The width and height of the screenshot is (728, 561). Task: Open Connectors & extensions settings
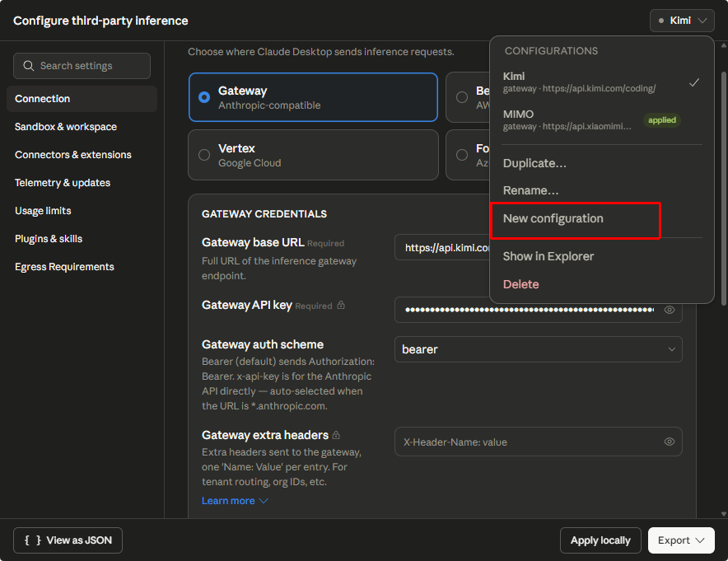coord(82,155)
